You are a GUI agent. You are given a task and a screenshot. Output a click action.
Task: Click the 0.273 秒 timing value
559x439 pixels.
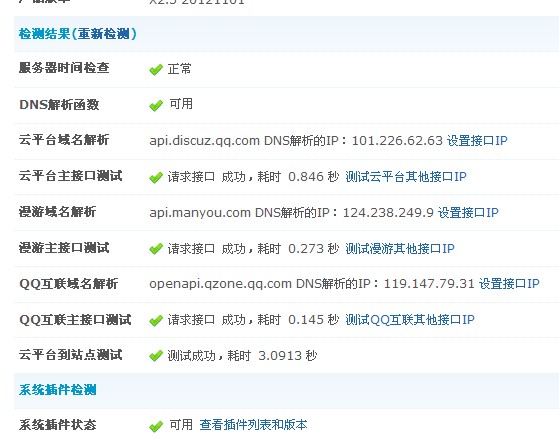(313, 248)
